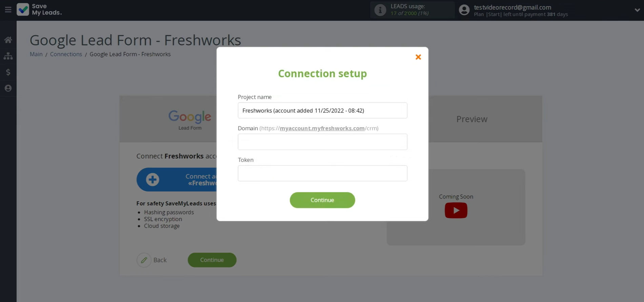Viewport: 644px width, 302px height.
Task: Open the hamburger menu icon
Action: pyautogui.click(x=8, y=10)
